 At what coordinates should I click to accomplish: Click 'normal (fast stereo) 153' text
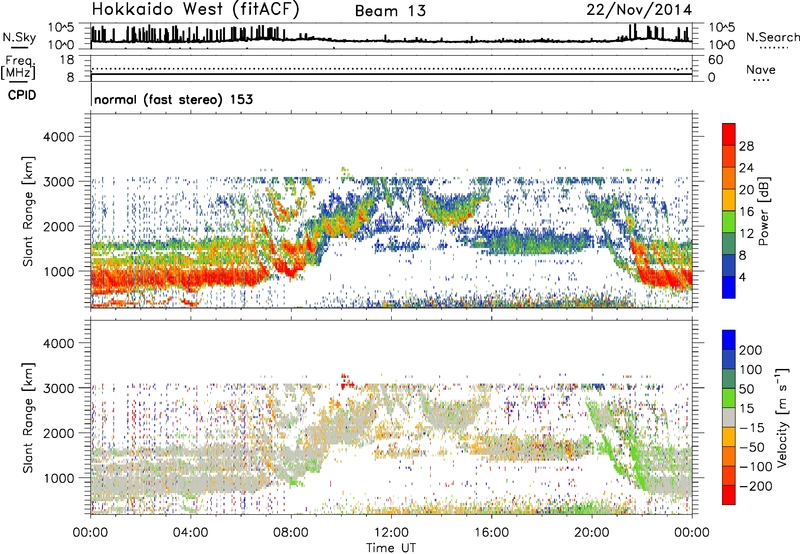173,99
